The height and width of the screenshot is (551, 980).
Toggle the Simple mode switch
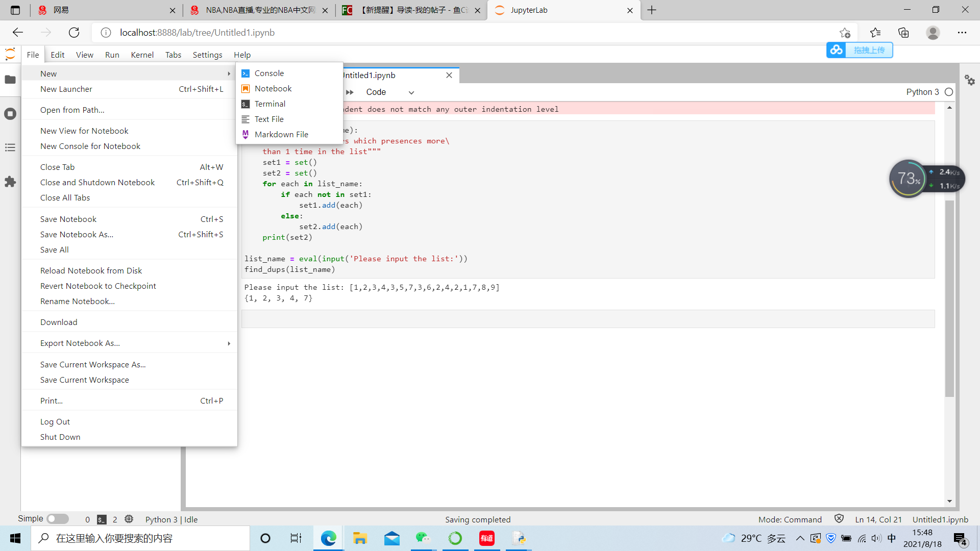(x=57, y=519)
